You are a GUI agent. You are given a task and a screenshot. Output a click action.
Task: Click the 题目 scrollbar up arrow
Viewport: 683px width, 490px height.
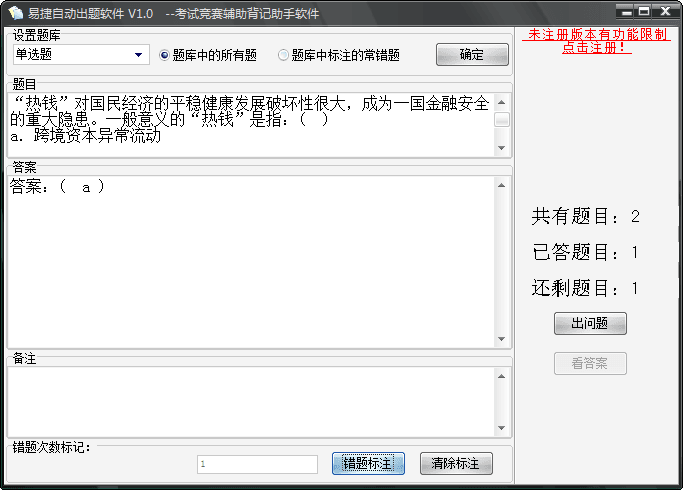501,102
